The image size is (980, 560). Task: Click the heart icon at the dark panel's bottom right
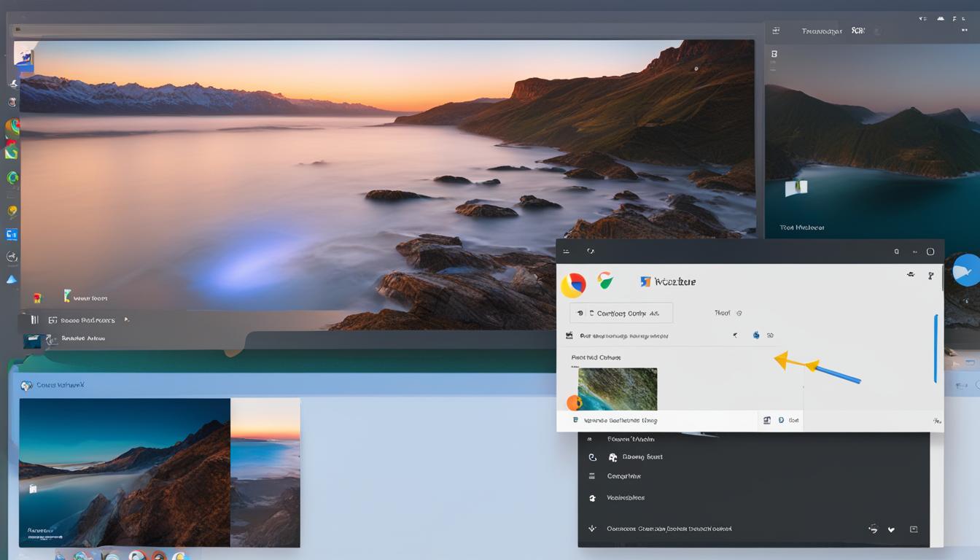point(891,530)
